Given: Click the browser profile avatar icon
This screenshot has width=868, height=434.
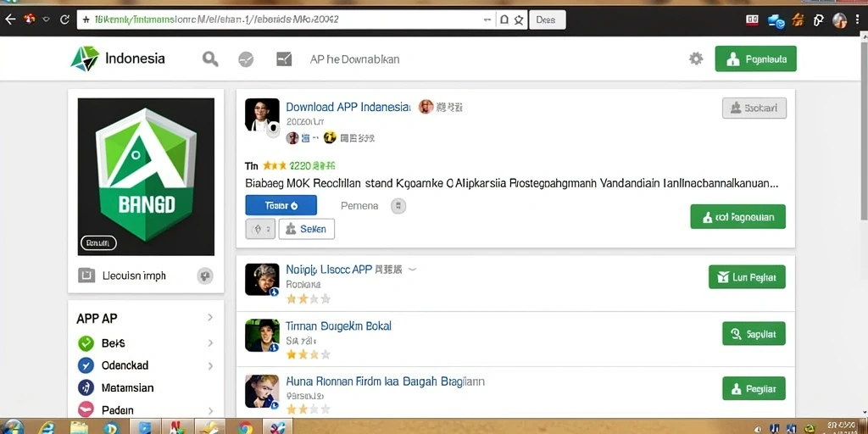Looking at the screenshot, I should click(x=840, y=20).
